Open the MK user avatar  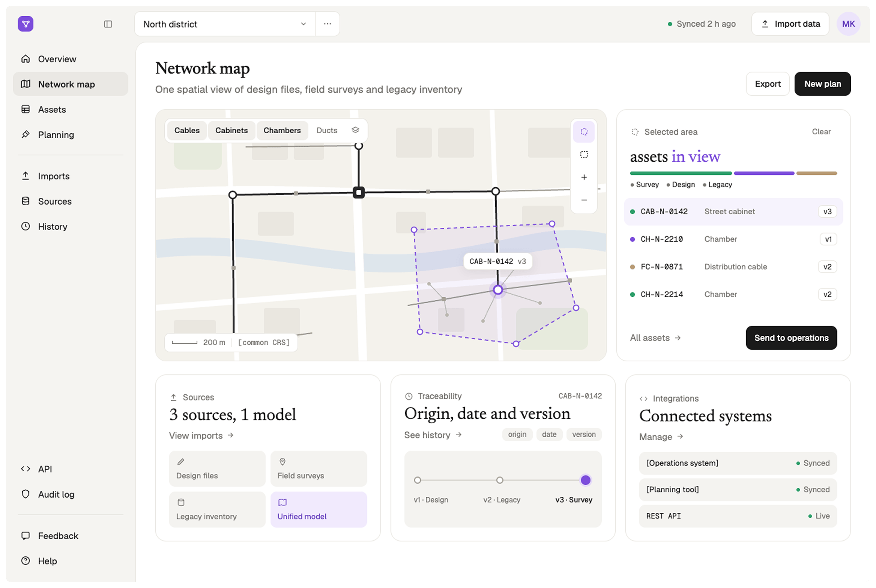pos(848,24)
